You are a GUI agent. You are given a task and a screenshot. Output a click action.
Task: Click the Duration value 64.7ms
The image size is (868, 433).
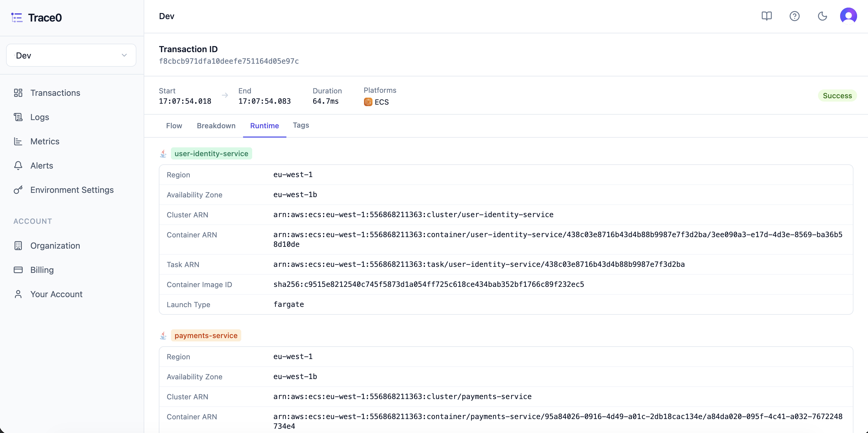(x=326, y=101)
